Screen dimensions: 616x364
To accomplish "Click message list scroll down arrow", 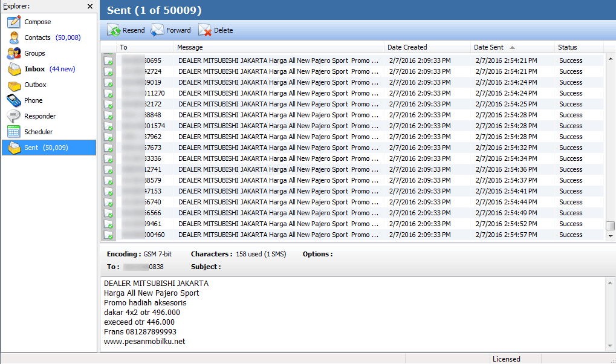I will pos(610,236).
